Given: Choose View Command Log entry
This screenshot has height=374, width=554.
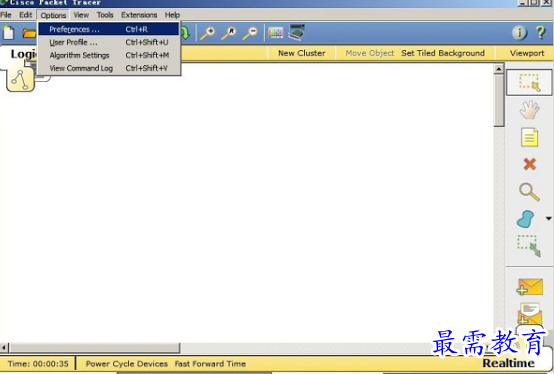Looking at the screenshot, I should coord(109,68).
